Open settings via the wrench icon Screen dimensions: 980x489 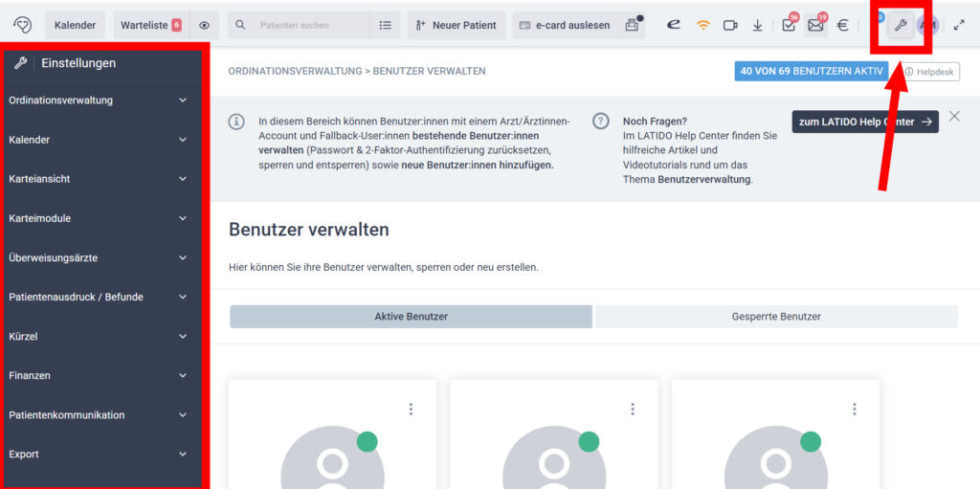pyautogui.click(x=900, y=25)
